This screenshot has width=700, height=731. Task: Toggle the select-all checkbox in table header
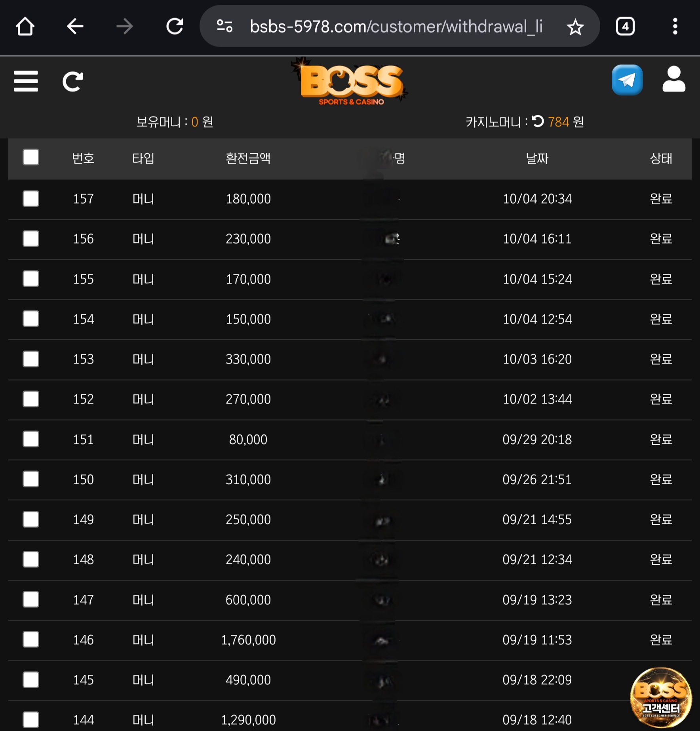pos(31,157)
